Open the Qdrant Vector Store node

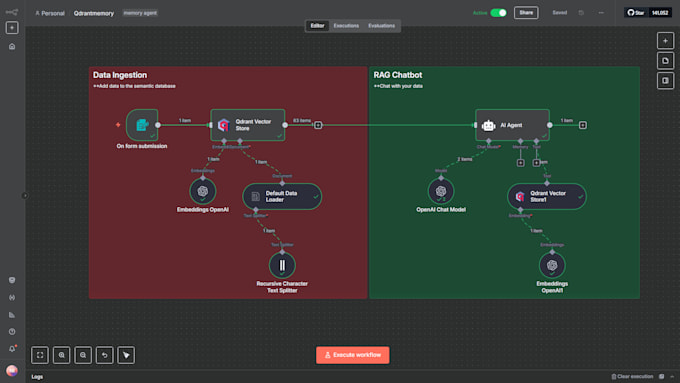click(x=248, y=125)
